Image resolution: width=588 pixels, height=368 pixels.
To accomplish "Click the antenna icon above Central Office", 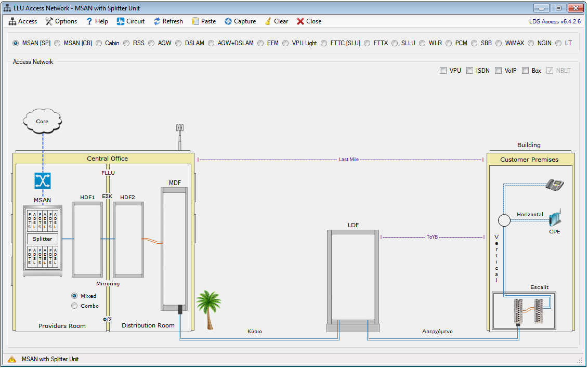I will coord(180,134).
